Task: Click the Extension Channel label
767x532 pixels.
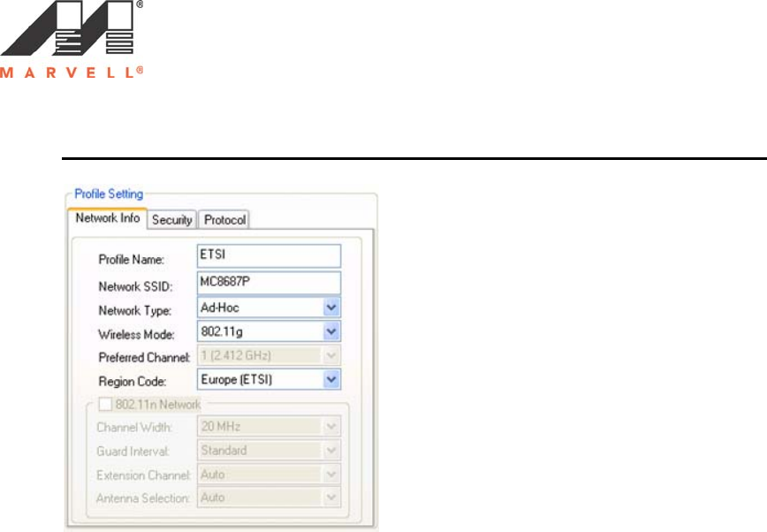Action: tap(143, 475)
